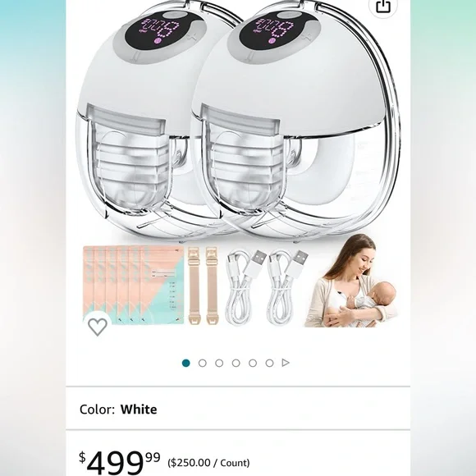Click the ($250.00 / Count) unit price
476x476 pixels.
tap(208, 463)
